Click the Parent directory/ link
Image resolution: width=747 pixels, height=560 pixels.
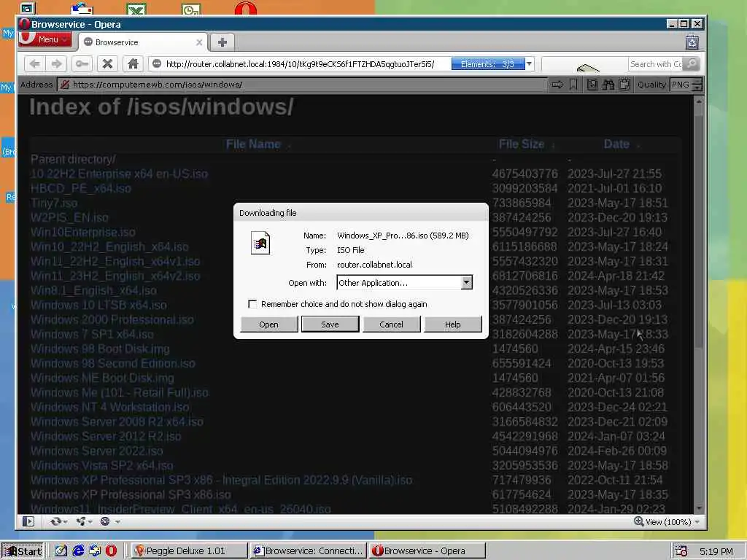click(73, 159)
